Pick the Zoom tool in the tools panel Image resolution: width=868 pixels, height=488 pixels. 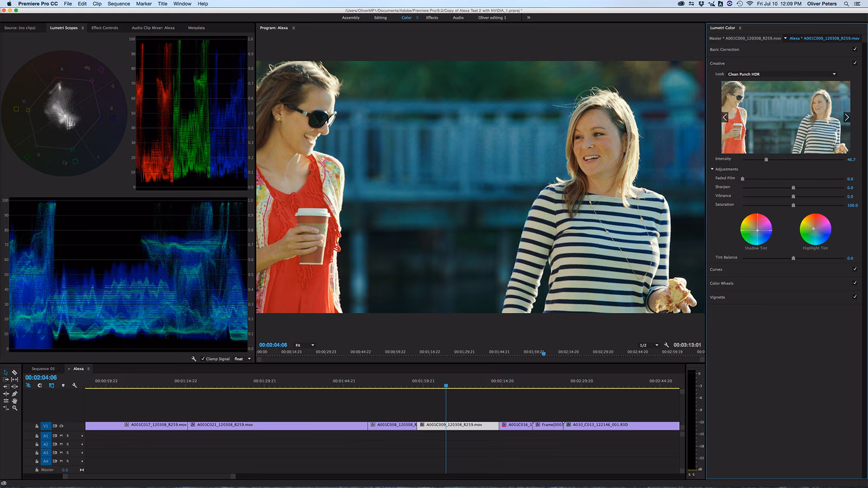pyautogui.click(x=14, y=408)
